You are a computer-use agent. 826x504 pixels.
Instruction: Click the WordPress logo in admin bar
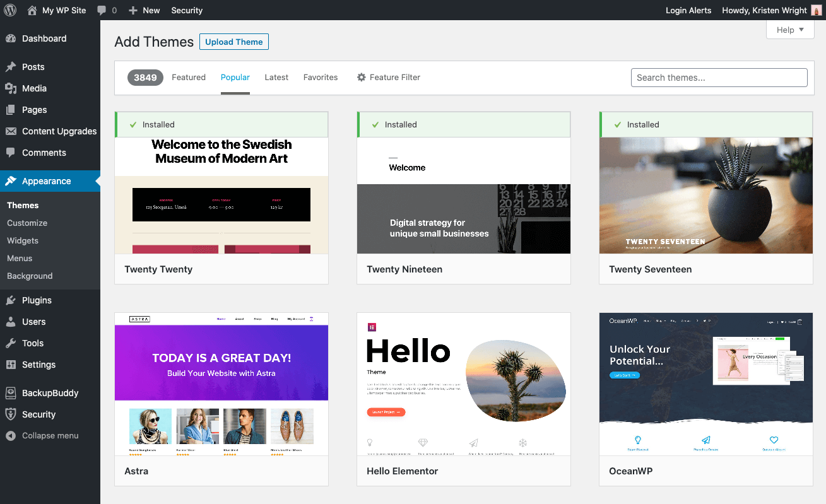10,10
